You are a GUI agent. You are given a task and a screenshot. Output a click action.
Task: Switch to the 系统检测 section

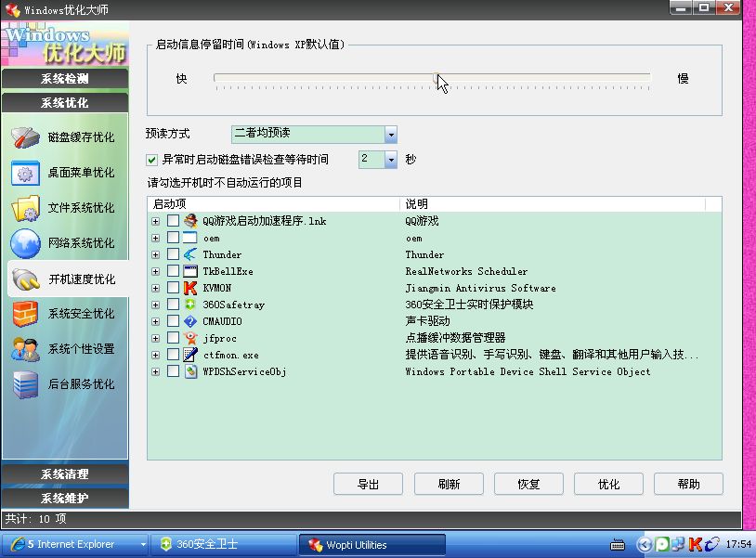[65, 79]
